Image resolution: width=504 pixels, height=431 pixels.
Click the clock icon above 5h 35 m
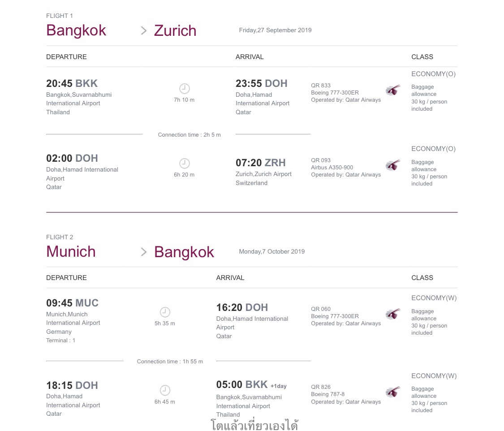165,312
